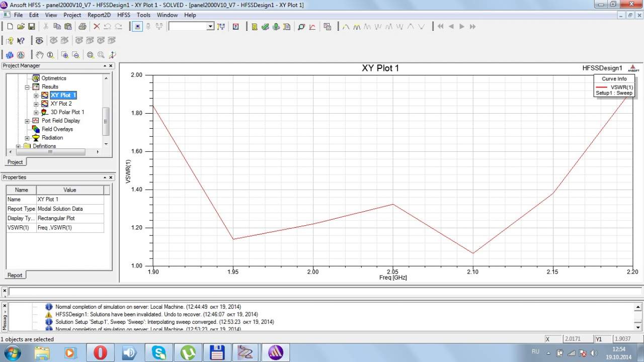Viewport: 644px width, 362px height.
Task: Open the Help menu
Action: point(190,15)
